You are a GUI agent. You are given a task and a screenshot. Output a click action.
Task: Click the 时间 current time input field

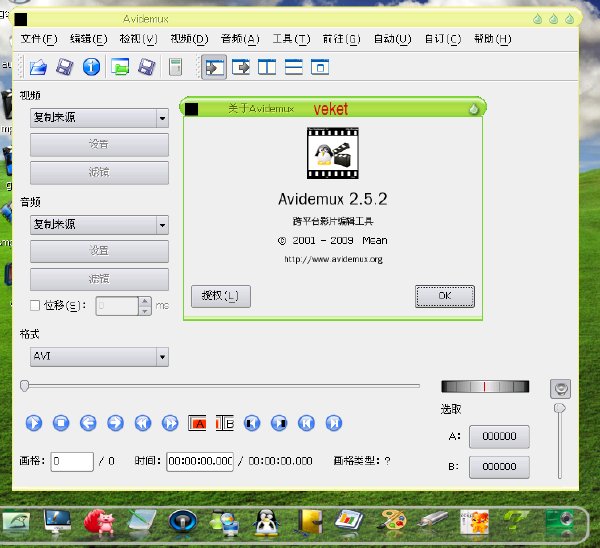200,462
